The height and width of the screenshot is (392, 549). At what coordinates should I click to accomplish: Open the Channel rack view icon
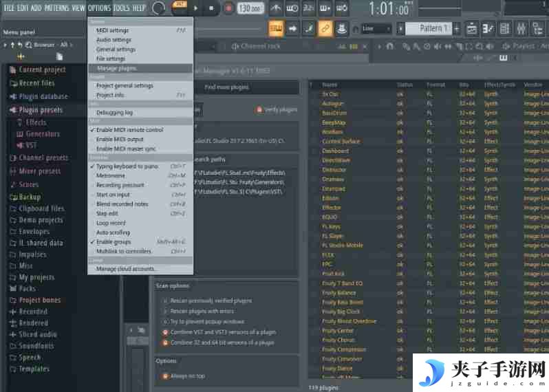tap(504, 28)
